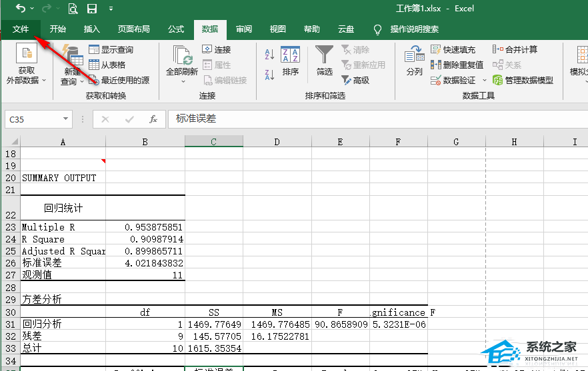Open 管理数据模型 data model manager
588x371 pixels.
tap(523, 80)
